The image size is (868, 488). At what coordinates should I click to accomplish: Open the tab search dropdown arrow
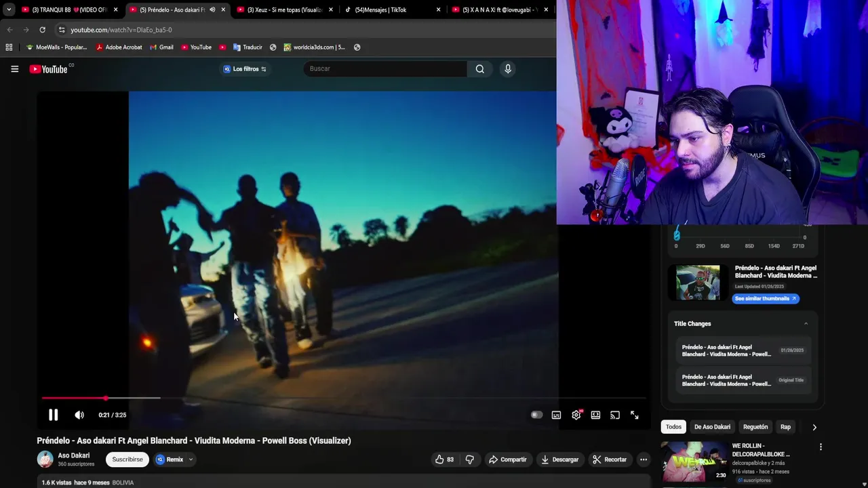pyautogui.click(x=8, y=9)
